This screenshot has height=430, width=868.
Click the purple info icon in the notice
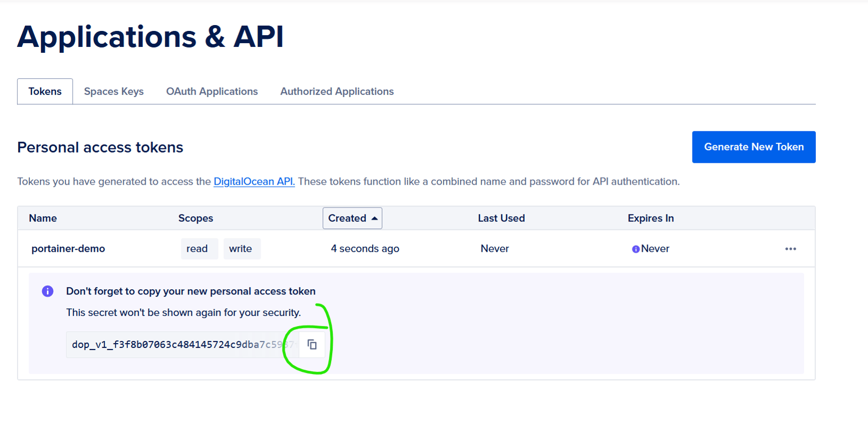coord(47,291)
